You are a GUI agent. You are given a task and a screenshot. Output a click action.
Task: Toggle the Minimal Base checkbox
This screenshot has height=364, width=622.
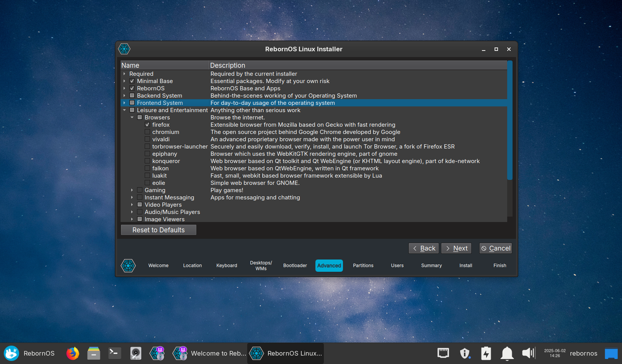pyautogui.click(x=132, y=81)
